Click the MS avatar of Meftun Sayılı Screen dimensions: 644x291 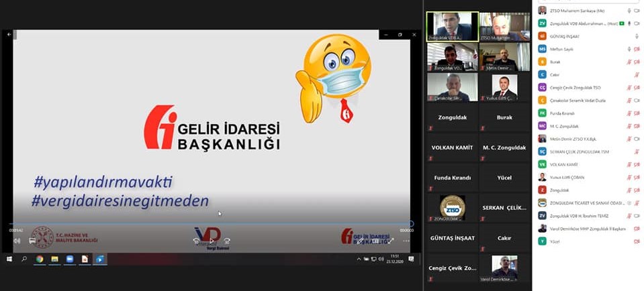point(542,49)
